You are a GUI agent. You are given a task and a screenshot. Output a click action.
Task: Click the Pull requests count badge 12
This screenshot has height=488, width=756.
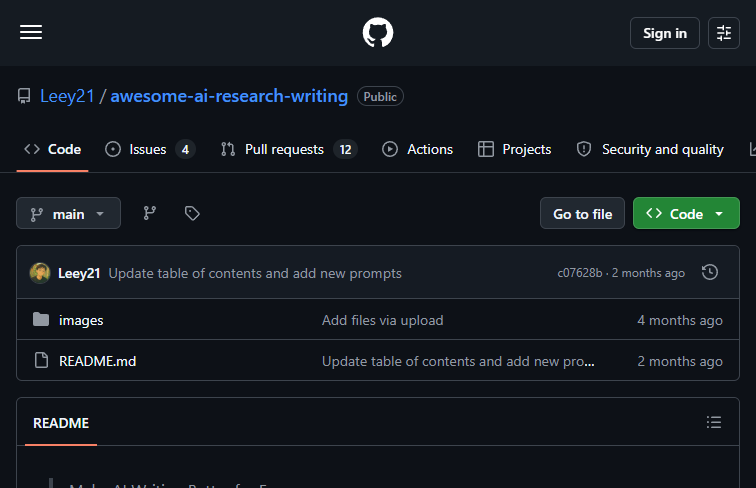tap(345, 149)
